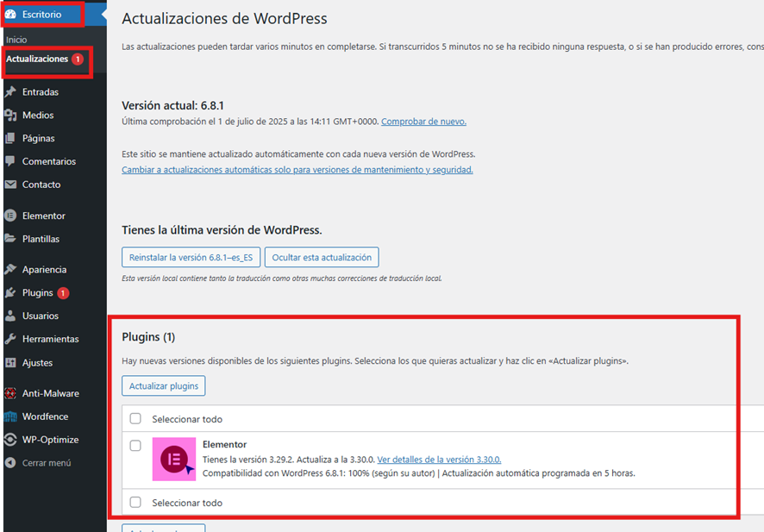
Task: Click the Elementor sidebar icon
Action: coord(10,216)
